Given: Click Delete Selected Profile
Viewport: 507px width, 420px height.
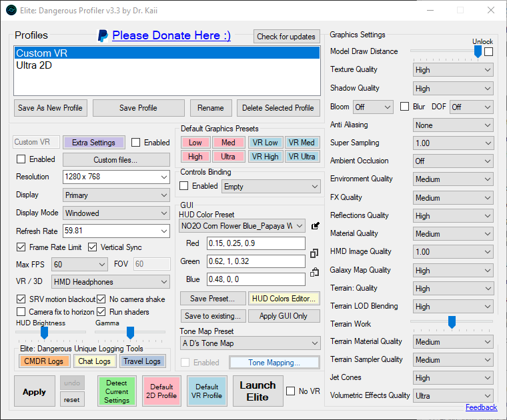Looking at the screenshot, I should tap(278, 108).
